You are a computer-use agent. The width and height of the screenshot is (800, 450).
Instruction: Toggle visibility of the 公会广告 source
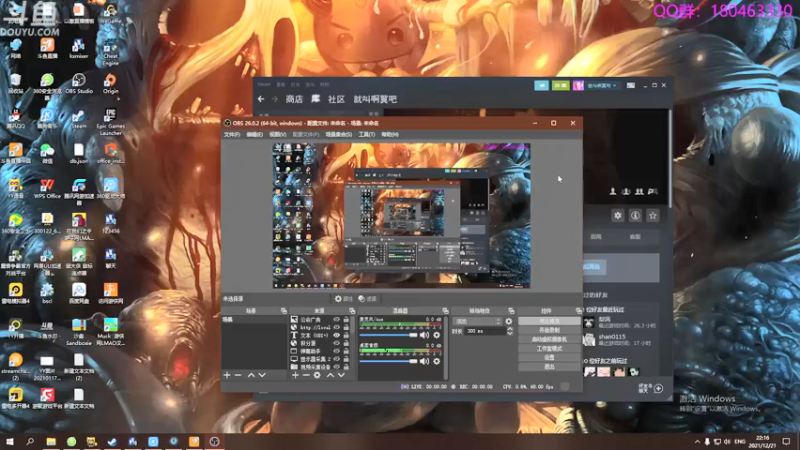(x=336, y=320)
